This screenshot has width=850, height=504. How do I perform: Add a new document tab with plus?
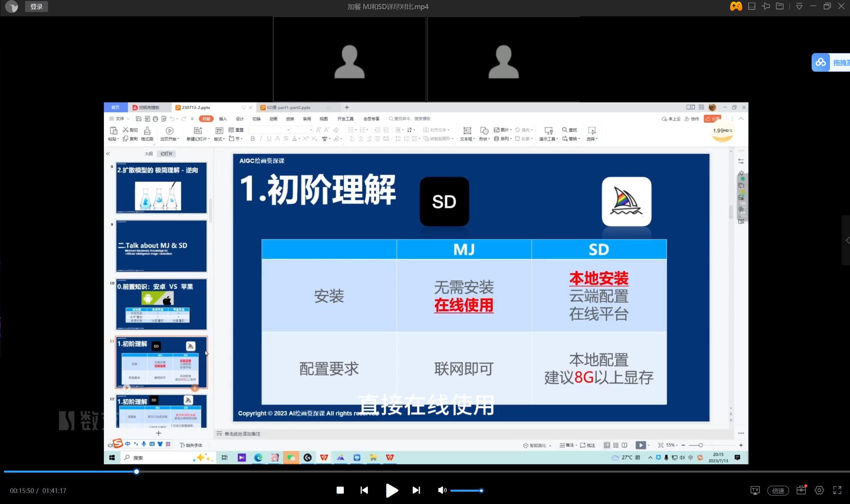[347, 107]
